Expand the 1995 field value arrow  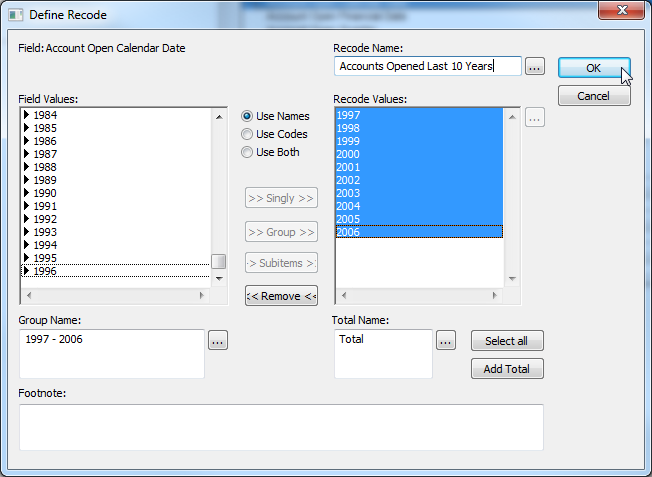tap(27, 258)
